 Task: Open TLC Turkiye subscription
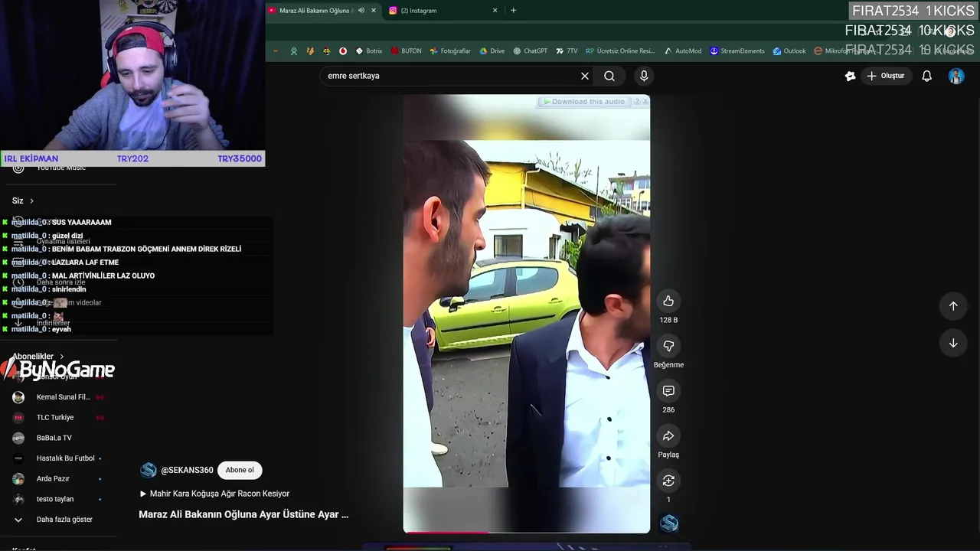click(57, 418)
